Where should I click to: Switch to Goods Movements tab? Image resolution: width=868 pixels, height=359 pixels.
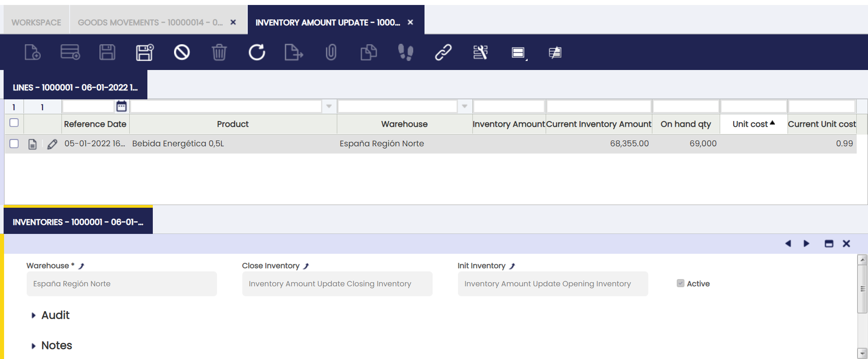150,22
